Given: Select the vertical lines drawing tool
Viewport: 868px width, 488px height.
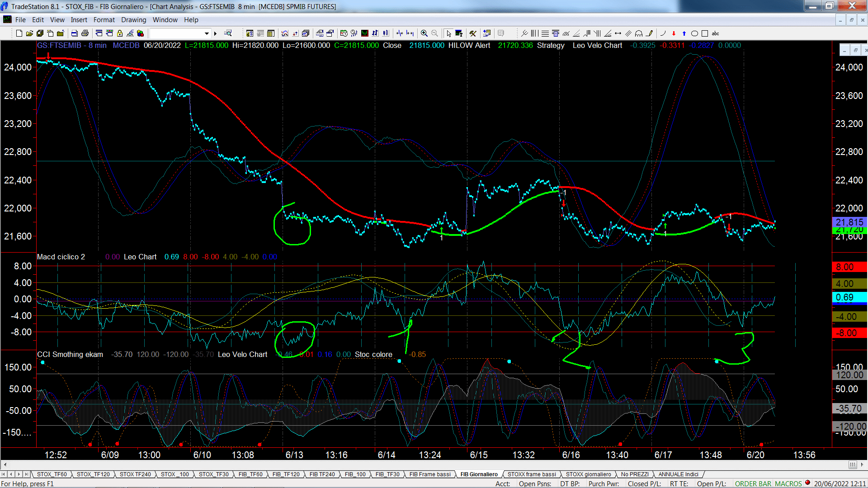Looking at the screenshot, I should point(534,33).
